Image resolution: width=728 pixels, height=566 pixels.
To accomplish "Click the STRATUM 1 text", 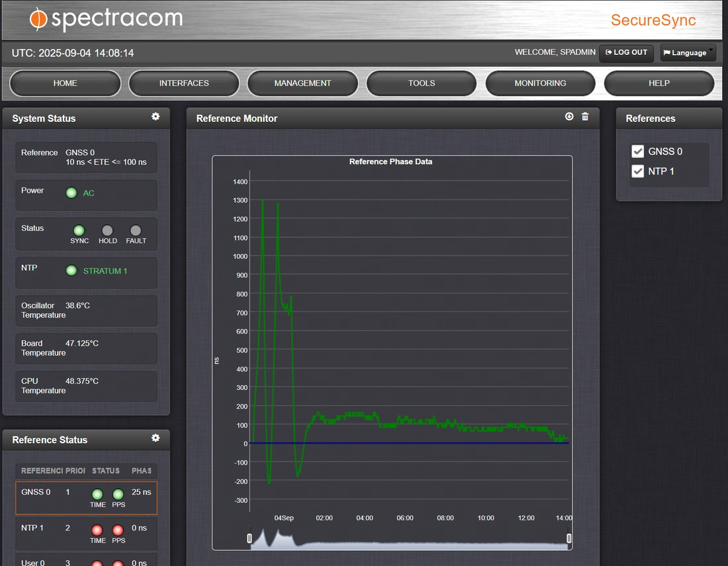I will coord(105,271).
